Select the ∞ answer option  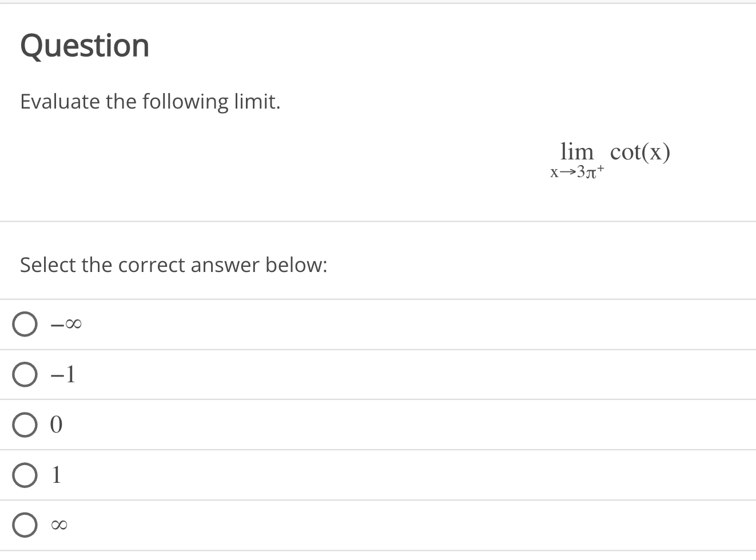(x=25, y=524)
